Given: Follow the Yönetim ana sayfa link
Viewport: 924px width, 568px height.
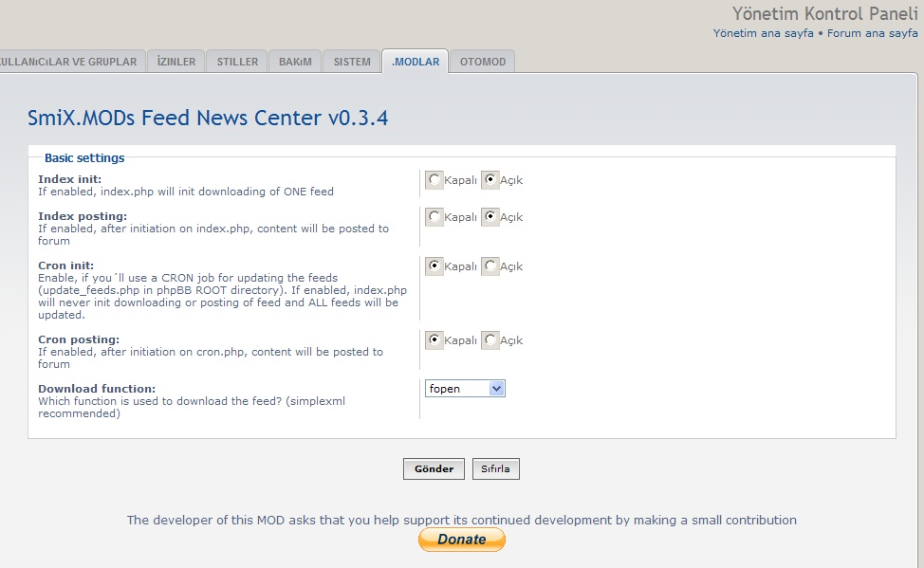Looking at the screenshot, I should click(x=763, y=33).
